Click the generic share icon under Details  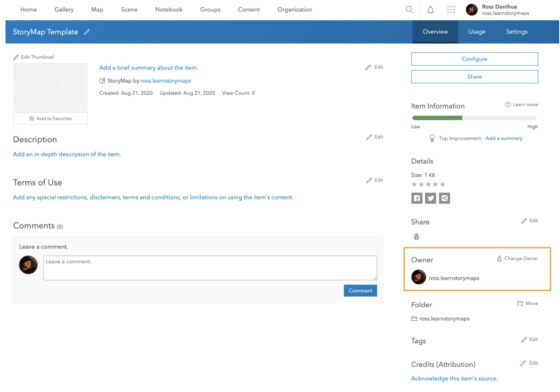point(444,198)
